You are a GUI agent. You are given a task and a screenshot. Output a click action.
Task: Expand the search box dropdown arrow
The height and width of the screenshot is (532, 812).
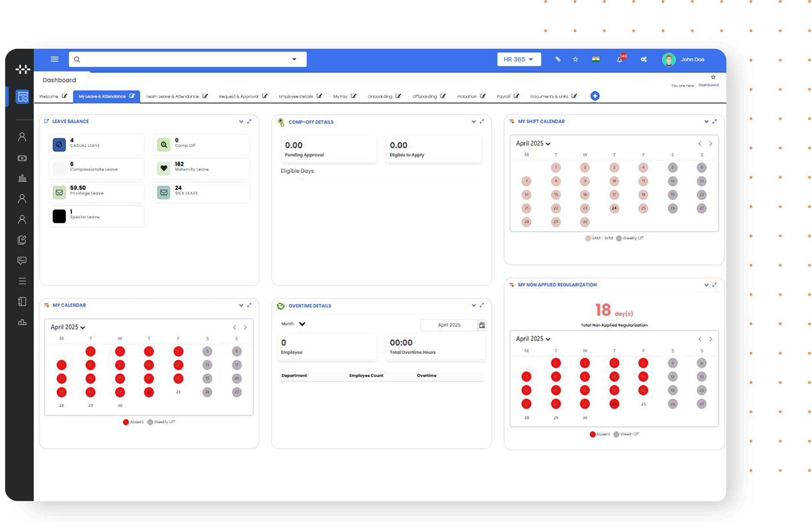click(x=294, y=59)
